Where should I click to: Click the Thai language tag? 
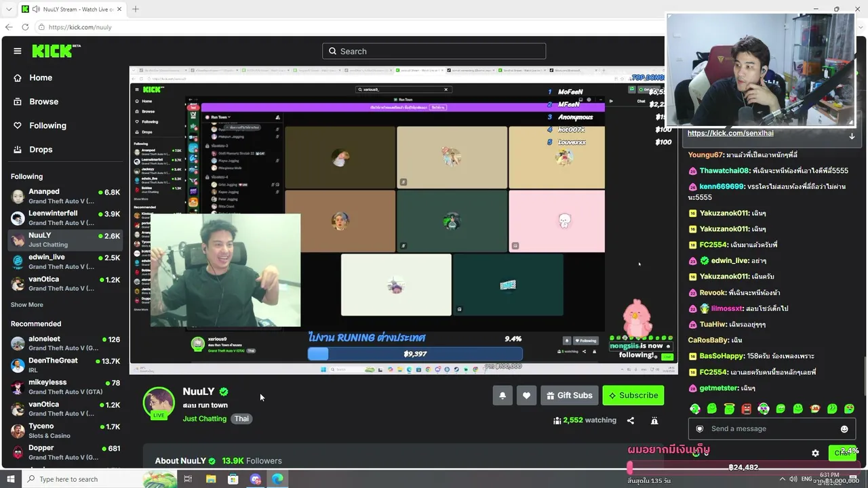point(242,419)
